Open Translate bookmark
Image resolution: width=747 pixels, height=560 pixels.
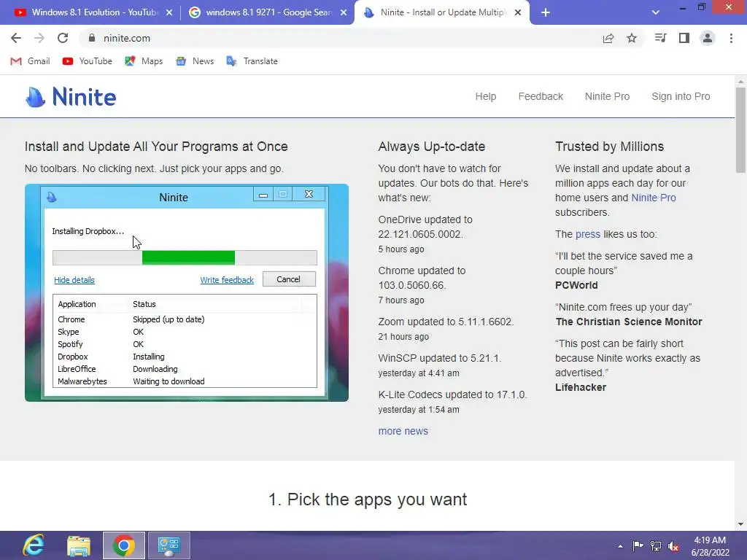coord(252,61)
